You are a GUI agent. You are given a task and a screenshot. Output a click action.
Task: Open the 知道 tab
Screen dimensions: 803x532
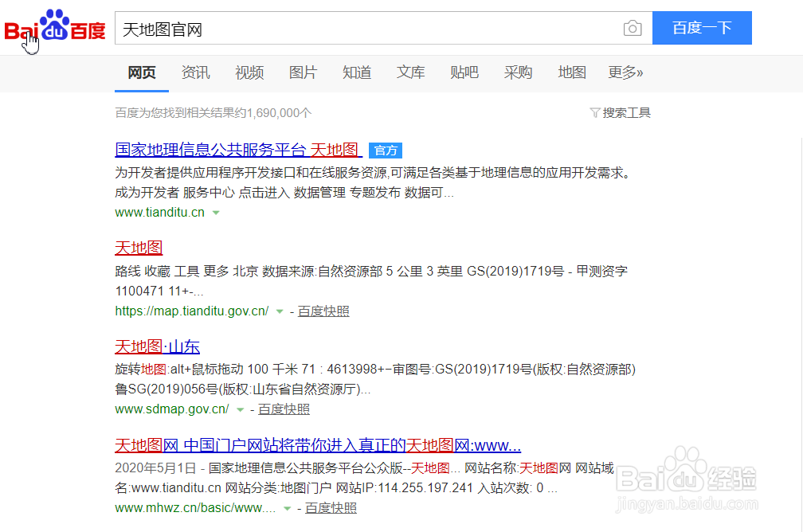(357, 72)
